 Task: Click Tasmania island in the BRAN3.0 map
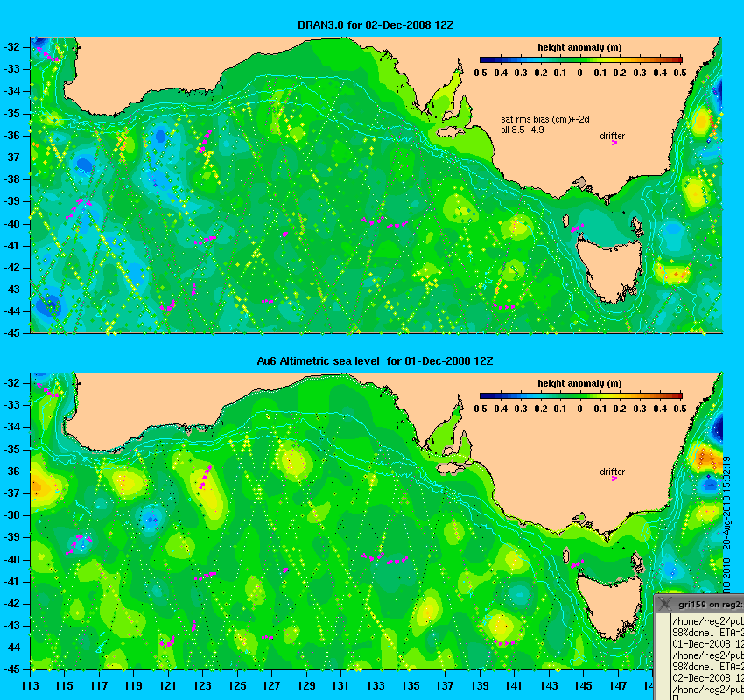click(609, 269)
